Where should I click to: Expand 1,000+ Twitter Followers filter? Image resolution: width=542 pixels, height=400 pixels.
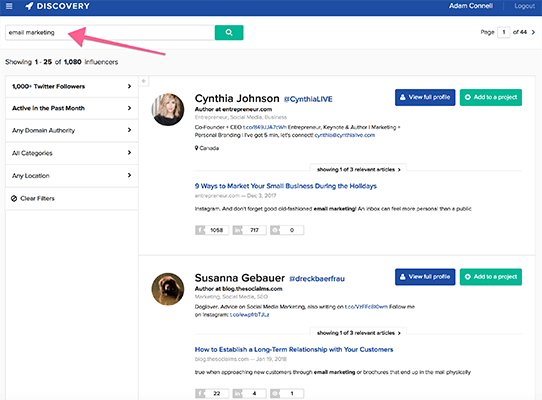pyautogui.click(x=72, y=86)
